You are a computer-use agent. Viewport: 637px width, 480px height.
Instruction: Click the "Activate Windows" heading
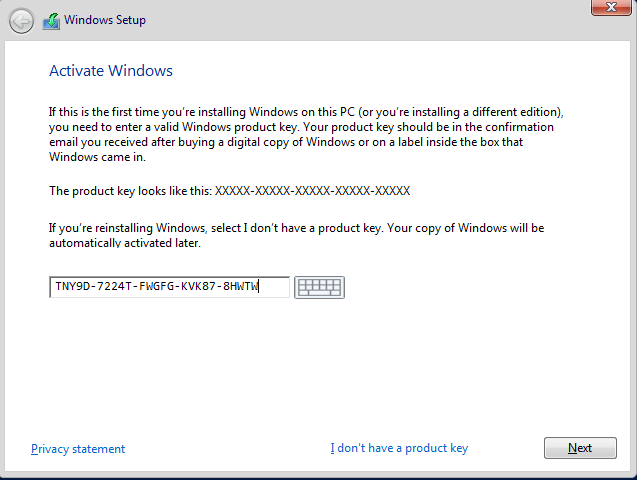pos(111,71)
